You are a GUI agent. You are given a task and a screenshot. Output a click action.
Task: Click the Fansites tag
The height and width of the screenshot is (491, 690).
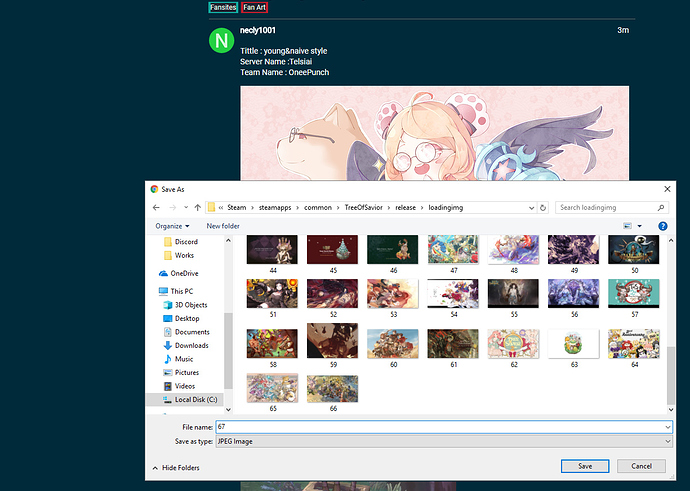click(x=223, y=7)
